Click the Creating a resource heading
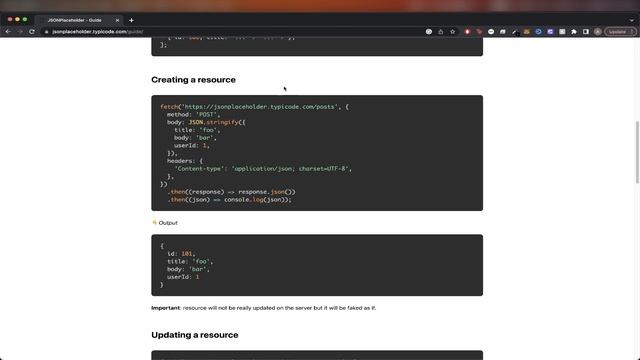 (193, 80)
